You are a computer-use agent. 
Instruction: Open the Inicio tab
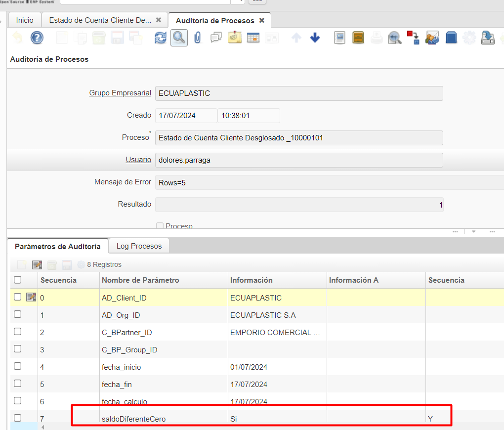[x=25, y=20]
